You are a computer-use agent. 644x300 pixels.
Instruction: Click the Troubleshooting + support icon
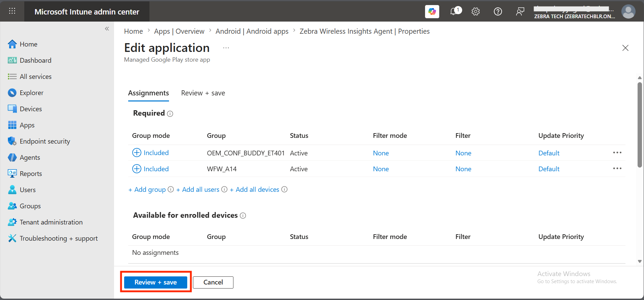(x=12, y=238)
